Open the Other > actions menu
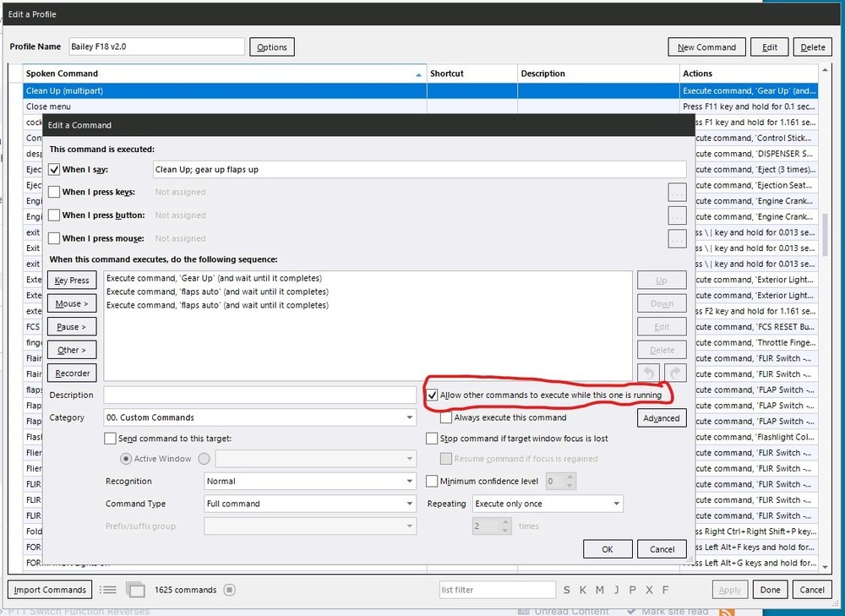845x616 pixels. pyautogui.click(x=72, y=350)
